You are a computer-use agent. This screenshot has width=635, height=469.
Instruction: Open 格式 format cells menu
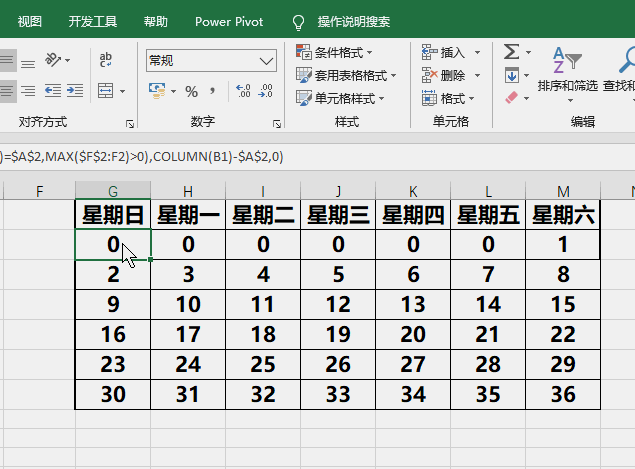(448, 98)
